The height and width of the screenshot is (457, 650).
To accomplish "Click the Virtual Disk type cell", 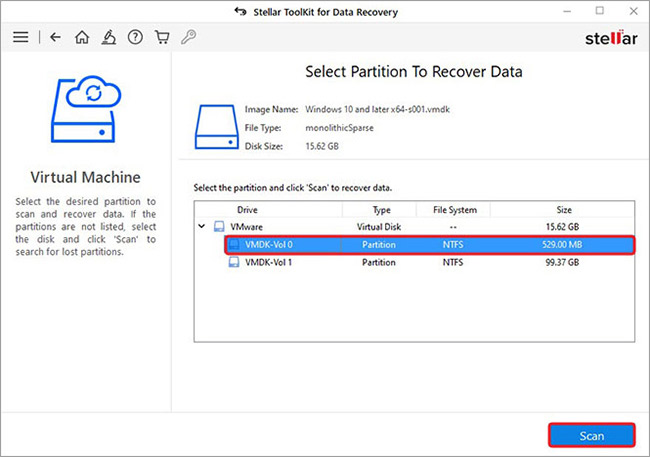I will tap(379, 227).
